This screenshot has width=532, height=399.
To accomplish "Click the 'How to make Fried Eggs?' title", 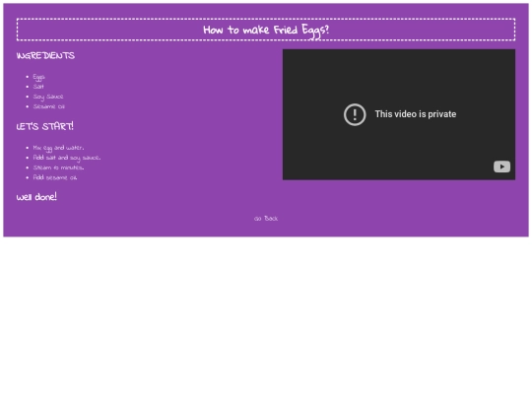I will [266, 30].
